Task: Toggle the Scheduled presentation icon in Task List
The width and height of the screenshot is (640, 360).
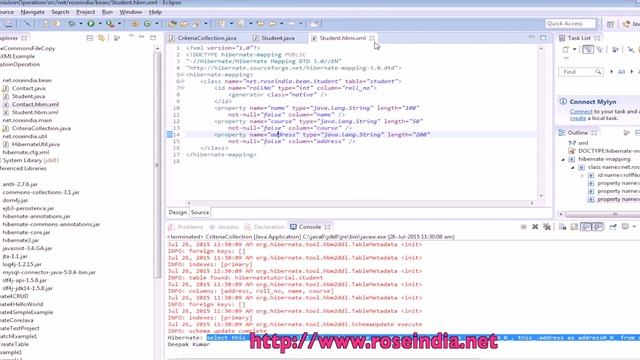Action: click(x=600, y=50)
